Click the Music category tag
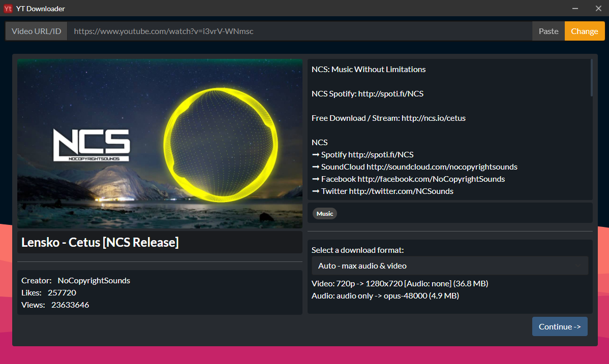The image size is (609, 364). [x=325, y=214]
